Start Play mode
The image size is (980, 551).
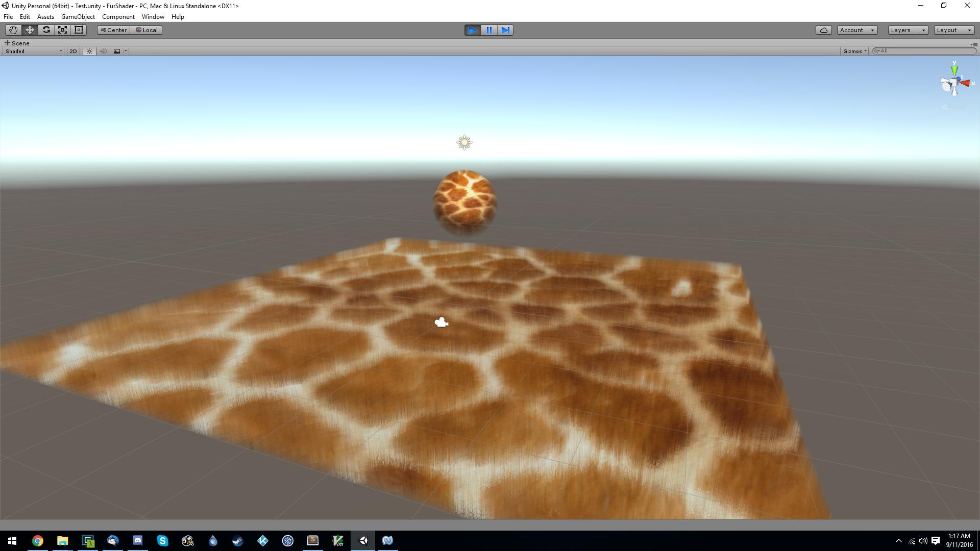pos(472,30)
